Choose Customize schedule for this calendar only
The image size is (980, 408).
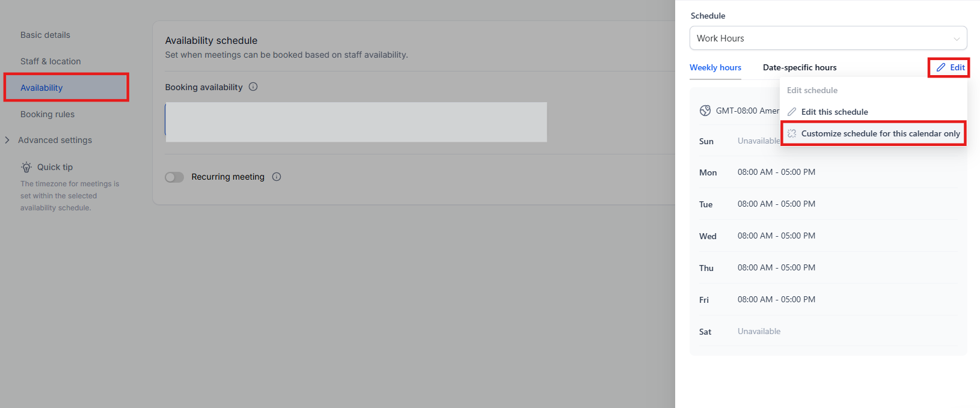(x=880, y=133)
